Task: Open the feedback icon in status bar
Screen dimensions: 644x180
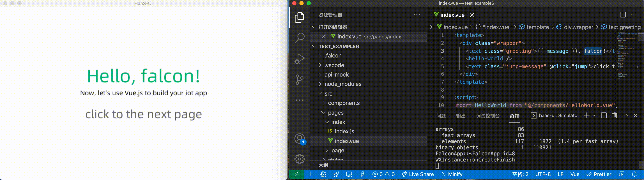Action: coord(621,174)
